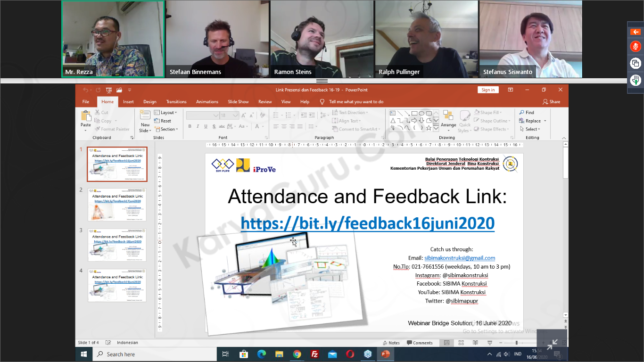Click the Paste icon in Clipboard group
Screen dimensions: 644x362
(86, 119)
